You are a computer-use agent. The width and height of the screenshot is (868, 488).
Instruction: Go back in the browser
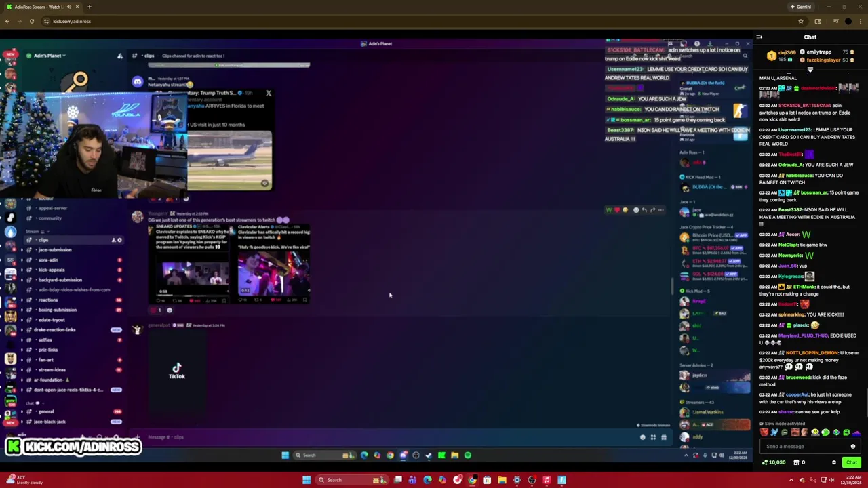coord(7,21)
